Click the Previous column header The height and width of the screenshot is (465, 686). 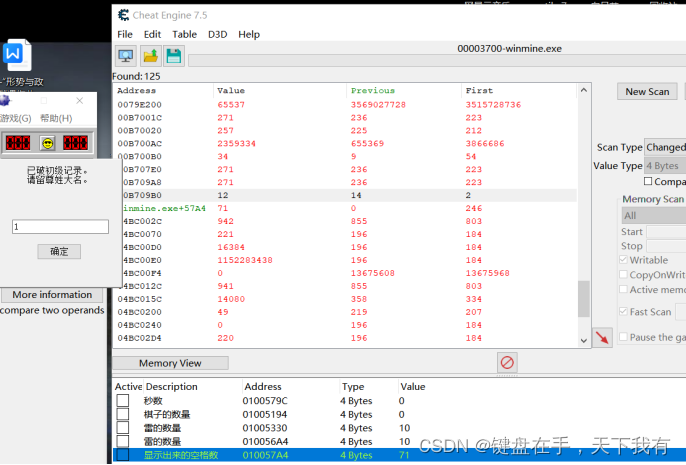(x=404, y=91)
